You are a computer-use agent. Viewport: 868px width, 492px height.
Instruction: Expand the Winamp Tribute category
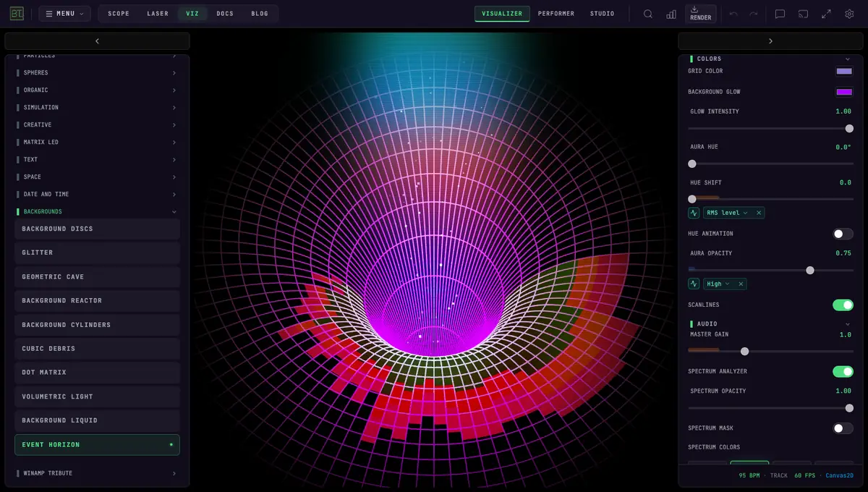coord(97,473)
